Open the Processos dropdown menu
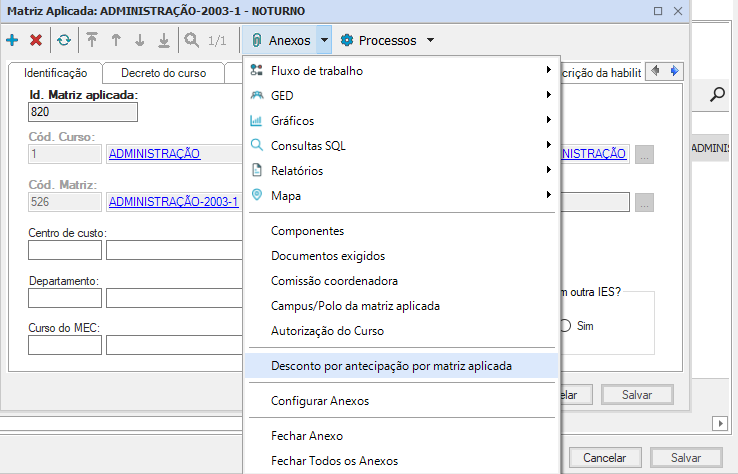Viewport: 738px width, 474px height. [x=387, y=41]
